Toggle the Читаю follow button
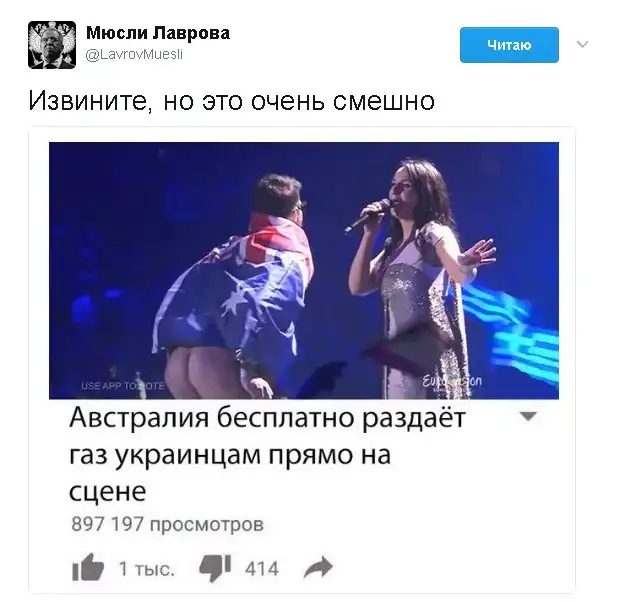This screenshot has height=602, width=623. [x=509, y=45]
